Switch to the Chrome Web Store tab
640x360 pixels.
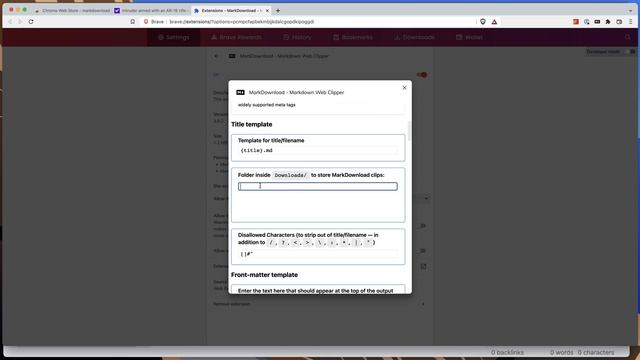pyautogui.click(x=72, y=11)
